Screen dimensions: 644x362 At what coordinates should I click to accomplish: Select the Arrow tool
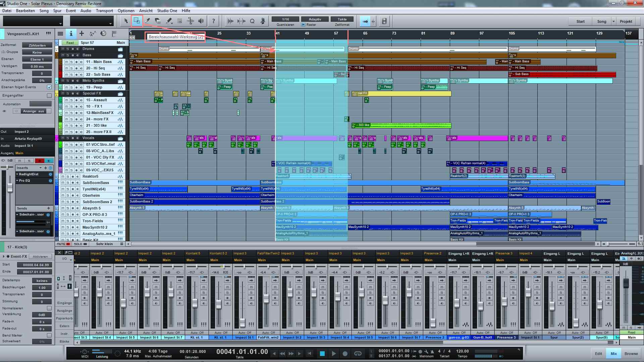tap(126, 21)
